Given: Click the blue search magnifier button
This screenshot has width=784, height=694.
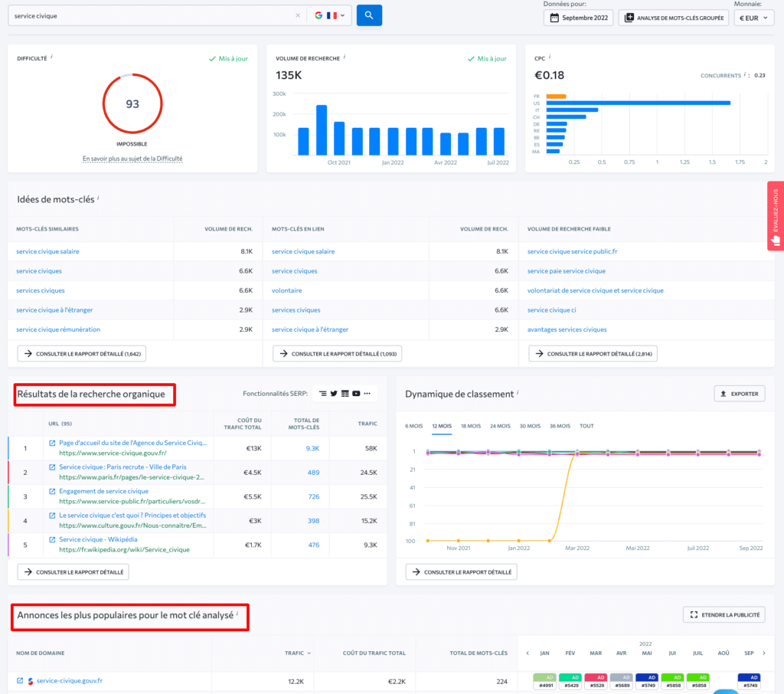Looking at the screenshot, I should point(369,15).
